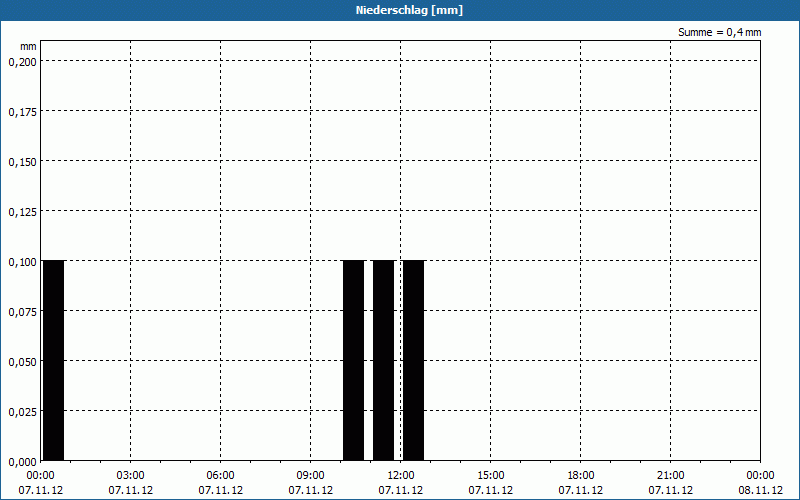800x500 pixels.
Task: Click the 0,175 y-axis label
Action: coord(22,112)
